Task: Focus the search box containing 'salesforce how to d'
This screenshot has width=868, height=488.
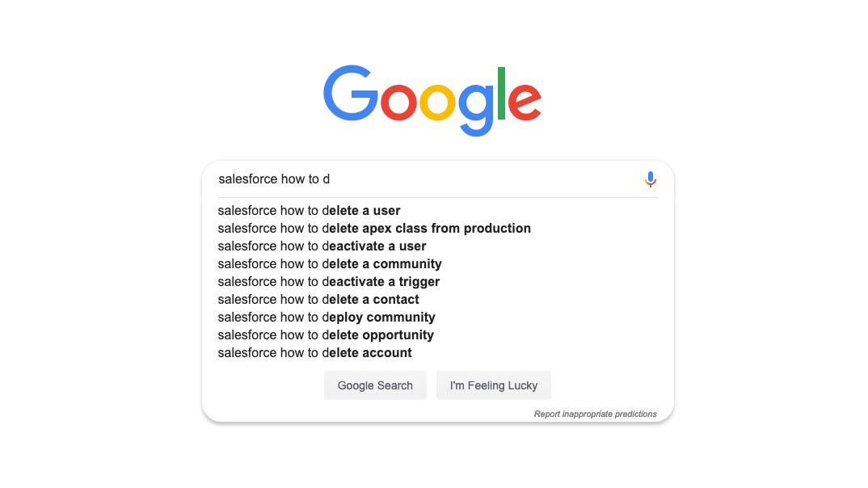Action: click(x=420, y=179)
